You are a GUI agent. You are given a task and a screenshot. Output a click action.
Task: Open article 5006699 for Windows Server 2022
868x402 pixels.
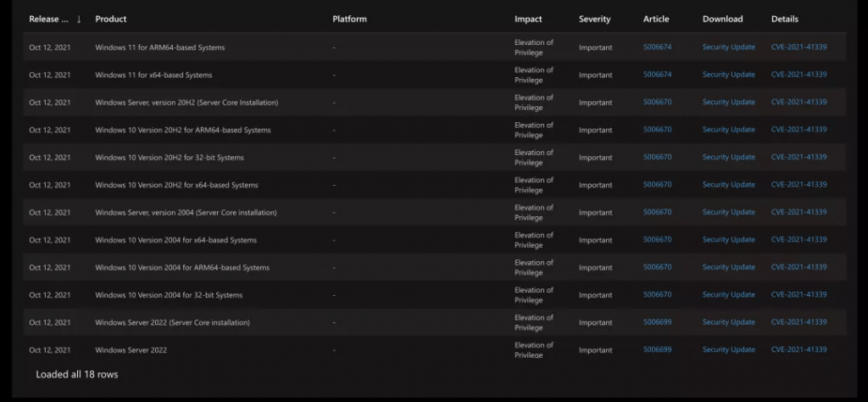[x=657, y=349]
